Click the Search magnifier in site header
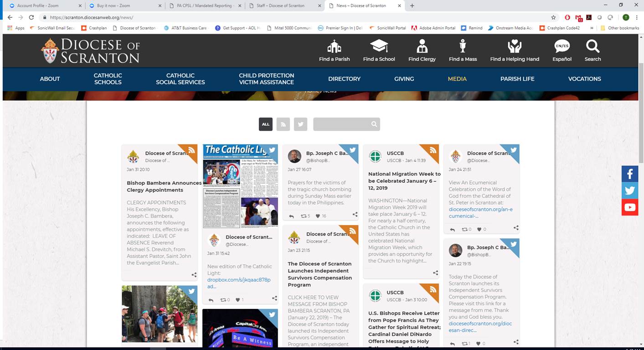644x350 pixels. [592, 46]
